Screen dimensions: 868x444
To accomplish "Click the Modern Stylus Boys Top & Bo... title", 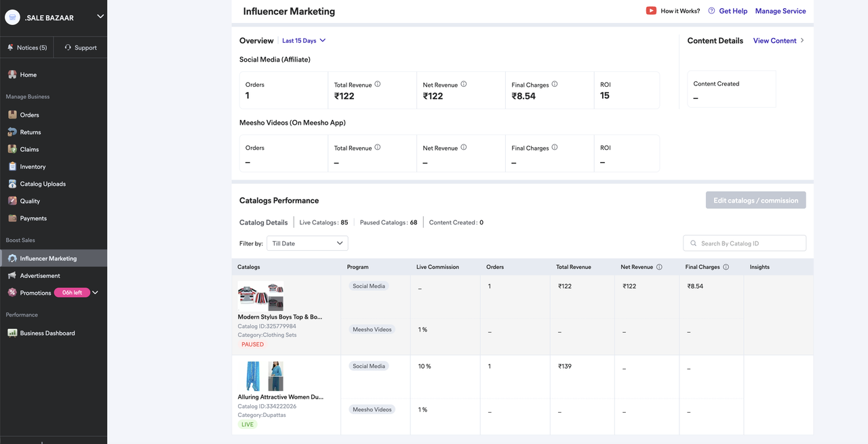I will pyautogui.click(x=280, y=317).
